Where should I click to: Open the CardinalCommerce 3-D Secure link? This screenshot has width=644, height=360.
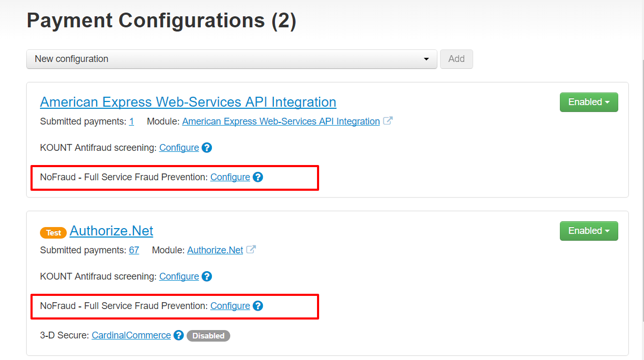131,335
